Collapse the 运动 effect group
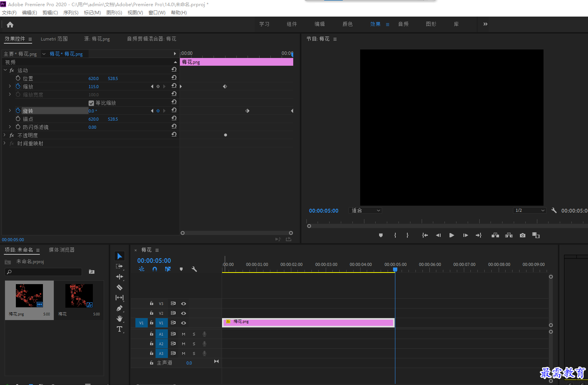This screenshot has width=588, height=385. [5, 70]
